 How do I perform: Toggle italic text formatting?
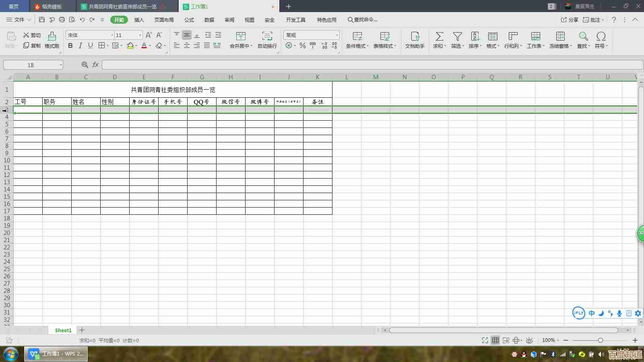(80, 46)
